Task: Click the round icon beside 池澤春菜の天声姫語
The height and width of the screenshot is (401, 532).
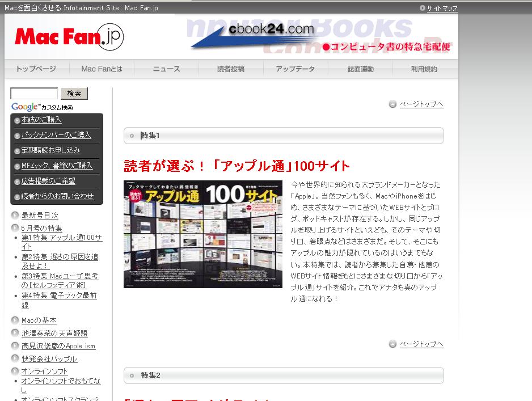Action: (15, 333)
